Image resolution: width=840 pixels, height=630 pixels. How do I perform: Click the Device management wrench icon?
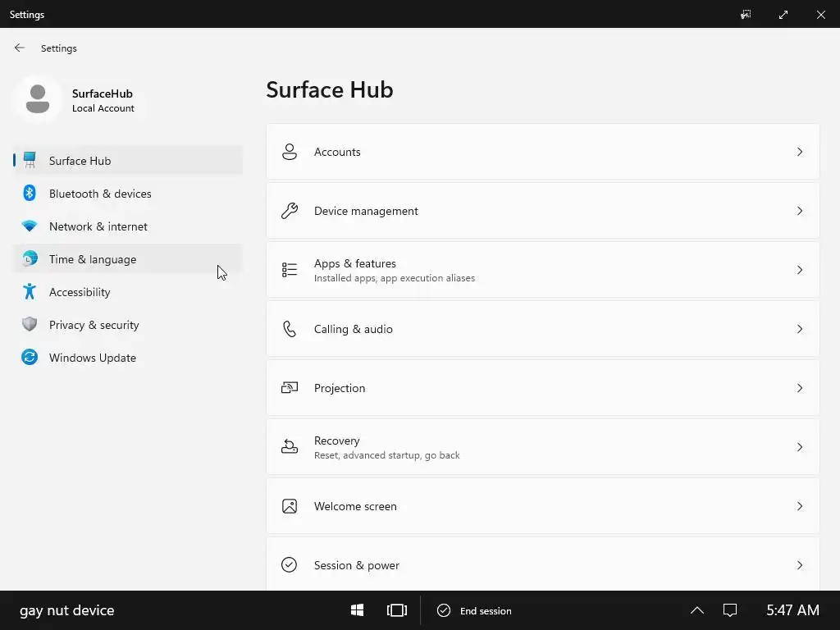290,211
